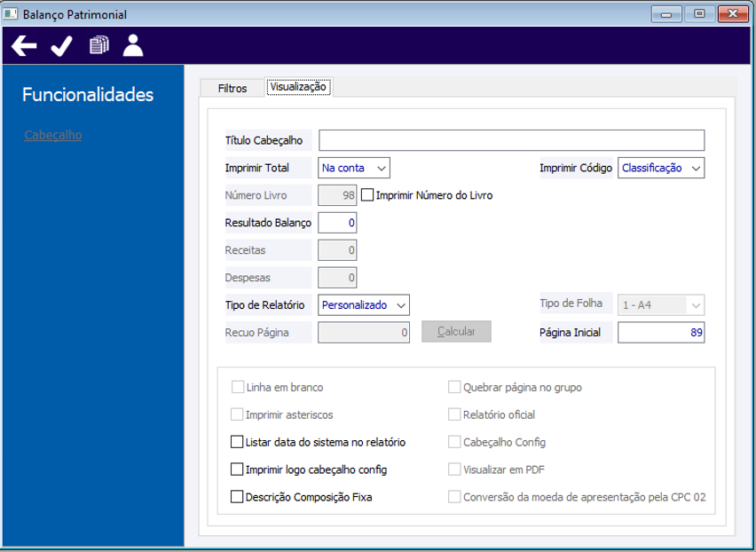Click the Resultado Balanço label

tap(268, 223)
